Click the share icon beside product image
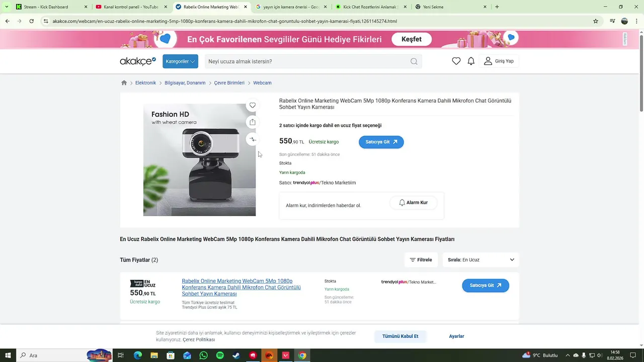Viewport: 644px width, 362px height. [x=253, y=122]
